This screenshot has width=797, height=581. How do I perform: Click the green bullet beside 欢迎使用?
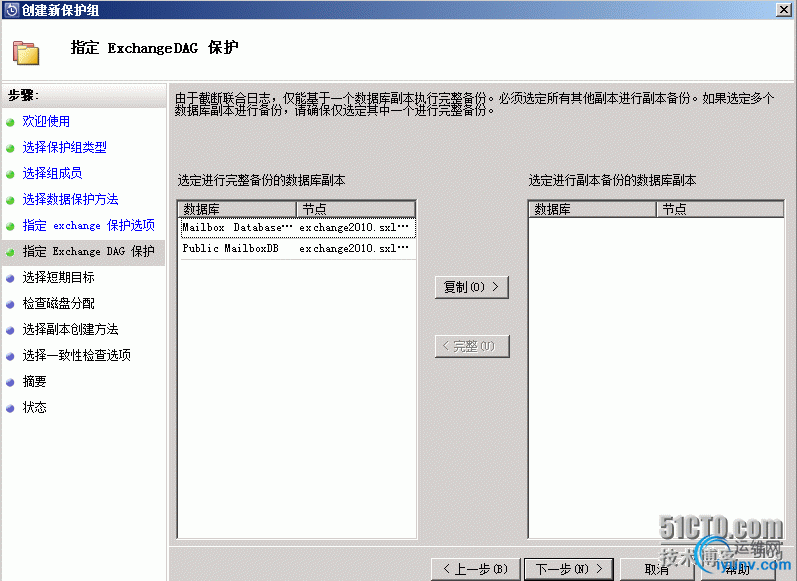click(10, 123)
